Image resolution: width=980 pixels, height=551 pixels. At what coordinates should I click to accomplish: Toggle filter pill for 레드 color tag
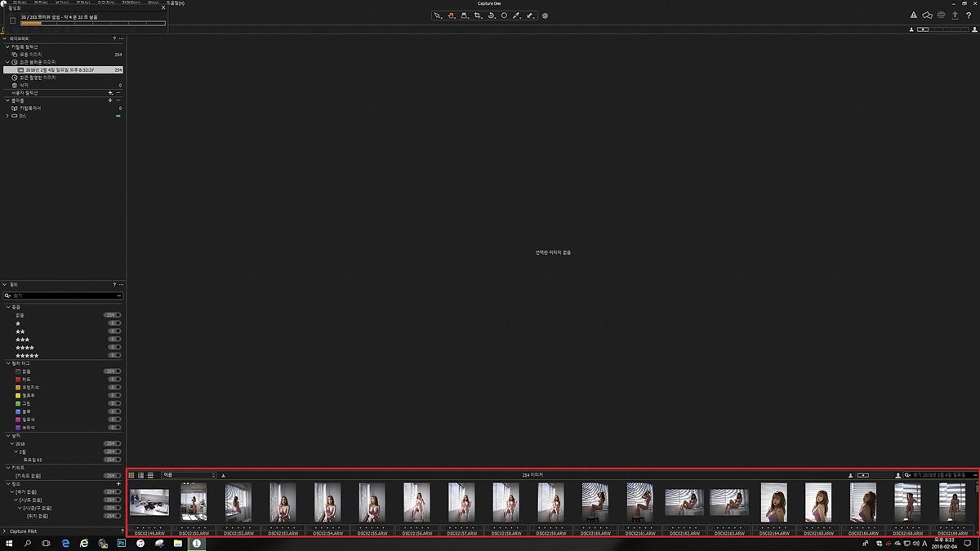(114, 380)
